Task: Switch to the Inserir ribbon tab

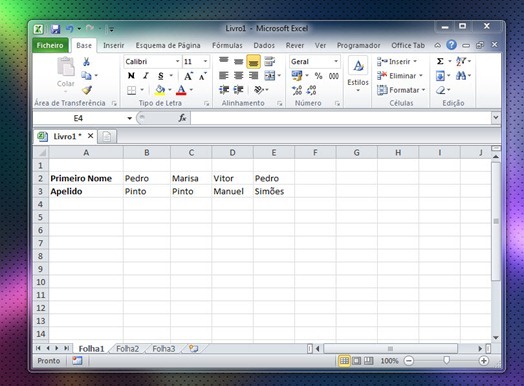Action: (x=114, y=45)
